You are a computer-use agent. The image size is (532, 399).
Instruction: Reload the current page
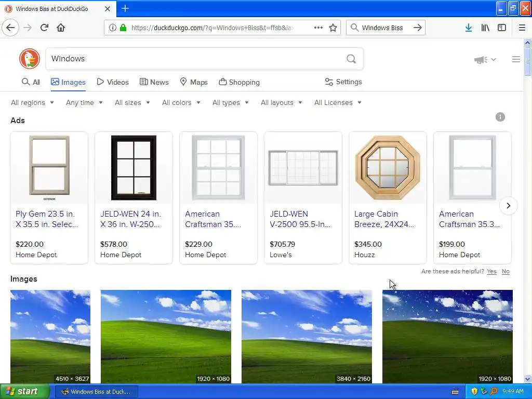[x=44, y=28]
